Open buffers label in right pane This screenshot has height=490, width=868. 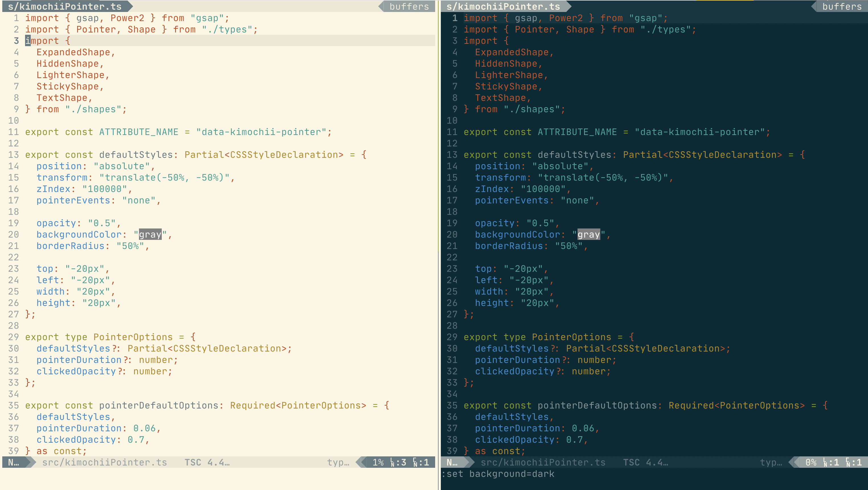click(x=842, y=6)
